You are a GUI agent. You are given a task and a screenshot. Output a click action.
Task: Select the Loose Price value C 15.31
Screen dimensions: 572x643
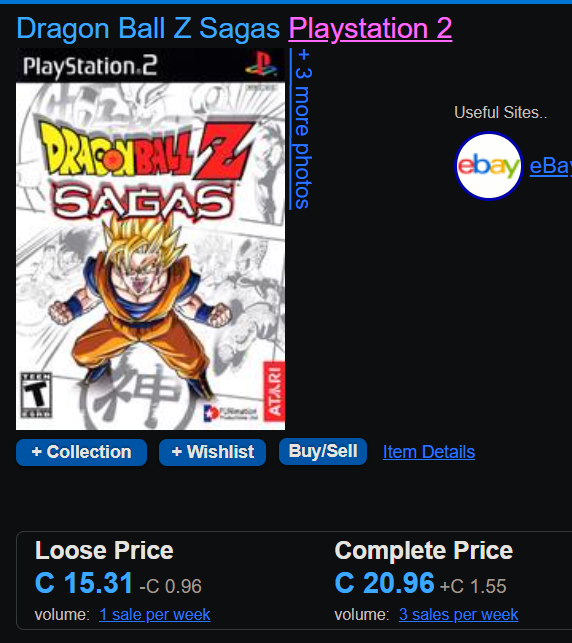(x=84, y=583)
